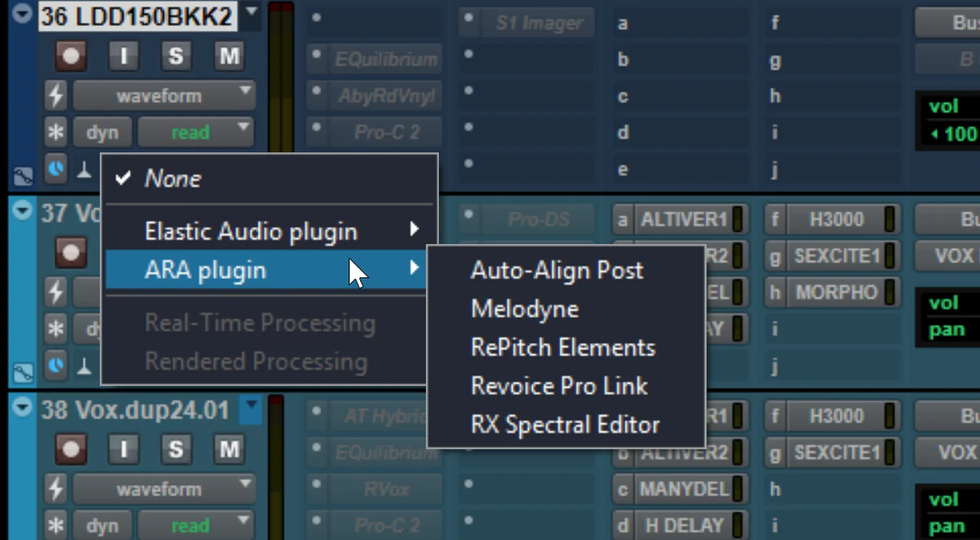980x540 pixels.
Task: Open AbyRdVnyl insert on track 36
Action: point(386,96)
